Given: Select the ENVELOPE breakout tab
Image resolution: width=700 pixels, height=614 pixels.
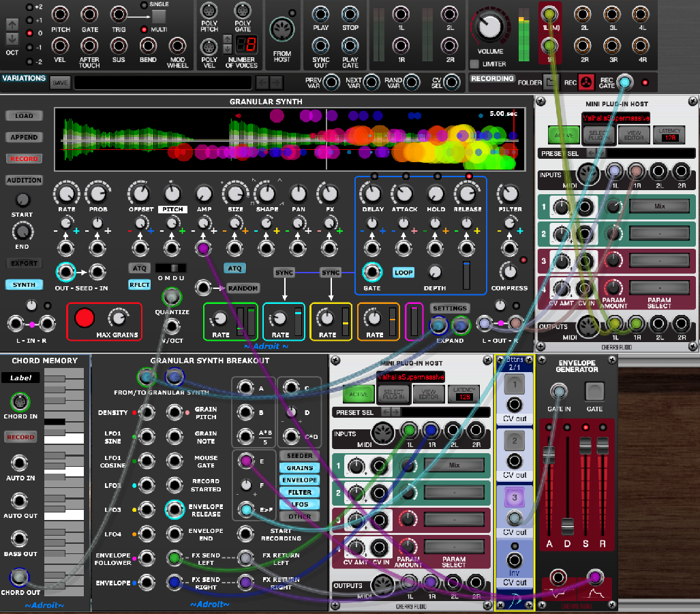Looking at the screenshot, I should click(x=299, y=480).
